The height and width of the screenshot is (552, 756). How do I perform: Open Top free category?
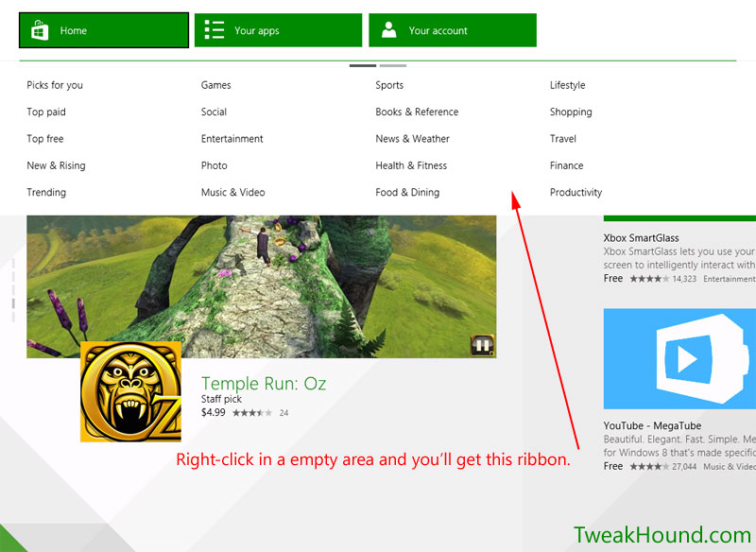coord(45,139)
